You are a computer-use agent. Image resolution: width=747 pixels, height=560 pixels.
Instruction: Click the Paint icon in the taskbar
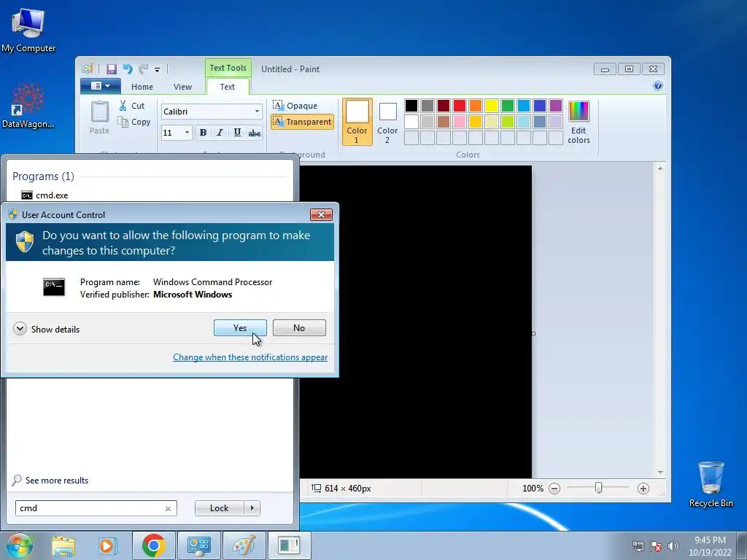[244, 545]
